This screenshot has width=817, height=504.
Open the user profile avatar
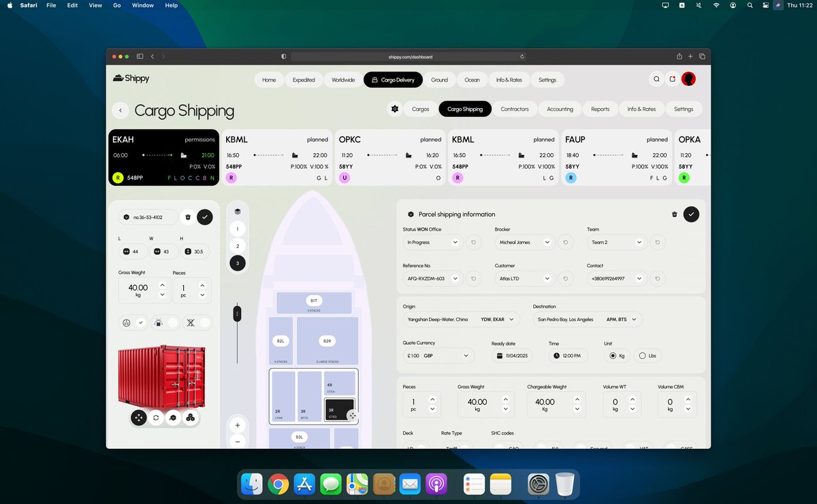pos(688,80)
